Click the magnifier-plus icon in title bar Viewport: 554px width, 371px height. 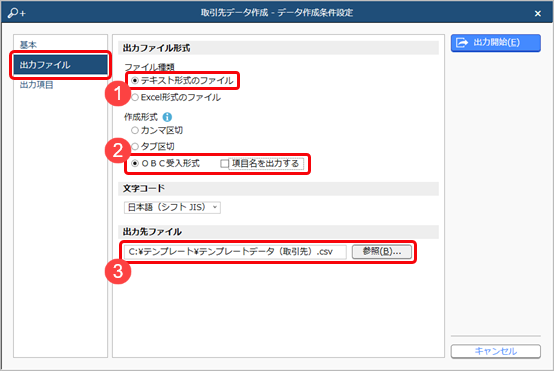[17, 13]
